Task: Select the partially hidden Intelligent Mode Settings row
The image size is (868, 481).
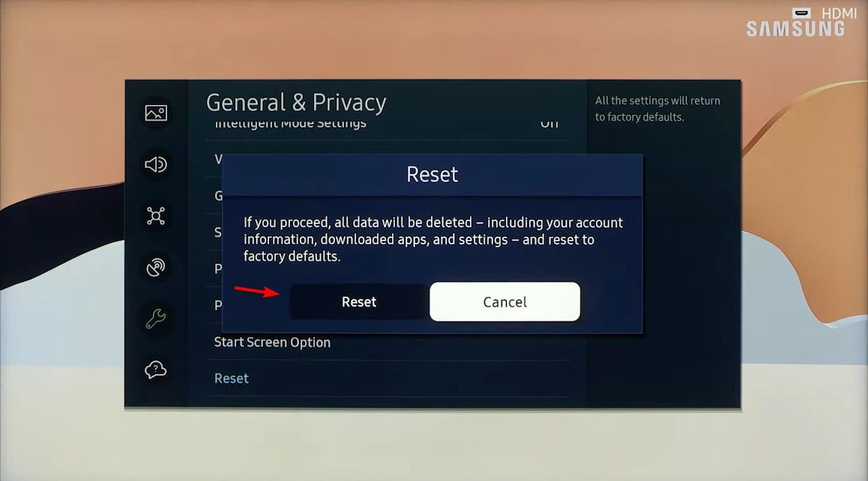Action: 389,125
